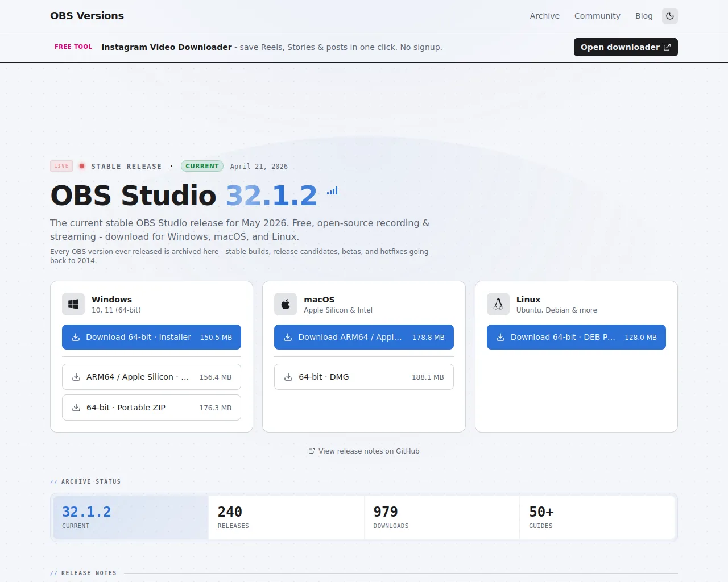Click the Instagram Video Downloader promo text
Image resolution: width=728 pixels, height=582 pixels.
167,47
